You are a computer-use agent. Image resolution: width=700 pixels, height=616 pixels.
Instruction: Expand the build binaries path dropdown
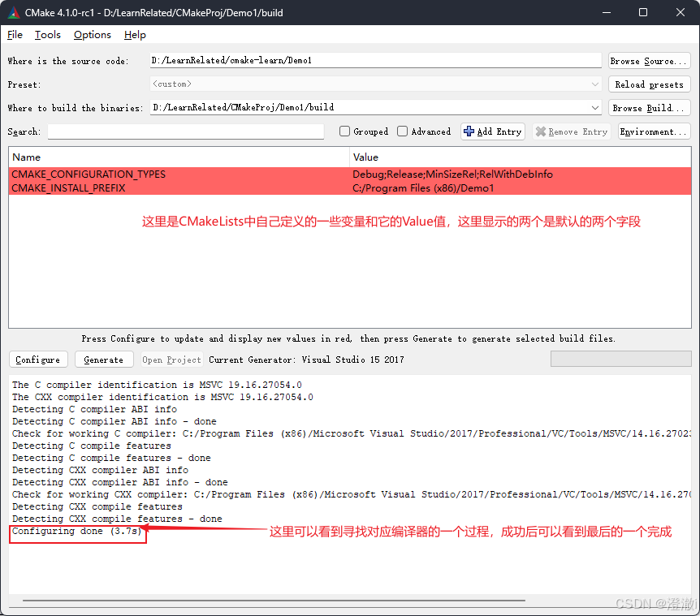click(594, 107)
